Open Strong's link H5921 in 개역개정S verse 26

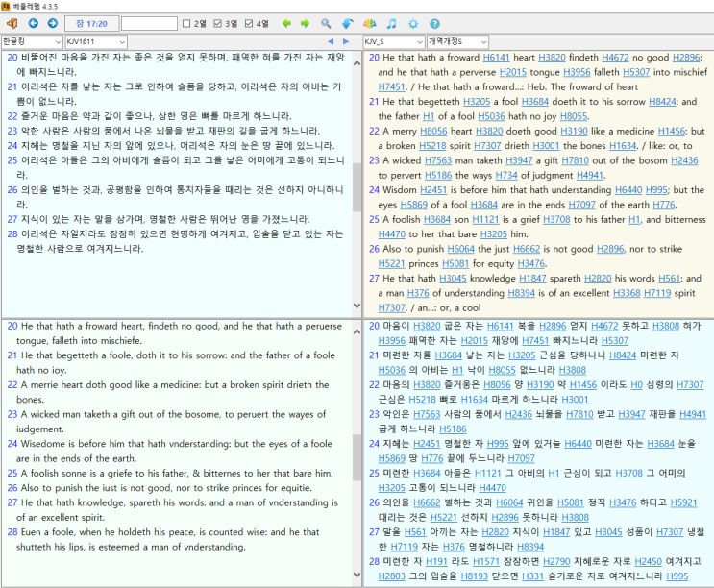(684, 502)
